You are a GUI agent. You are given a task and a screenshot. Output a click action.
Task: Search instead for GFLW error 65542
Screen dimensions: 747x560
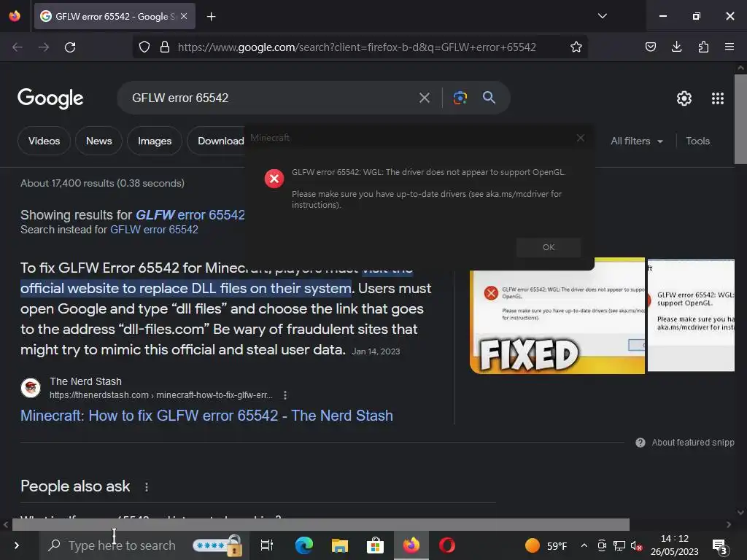pyautogui.click(x=154, y=230)
